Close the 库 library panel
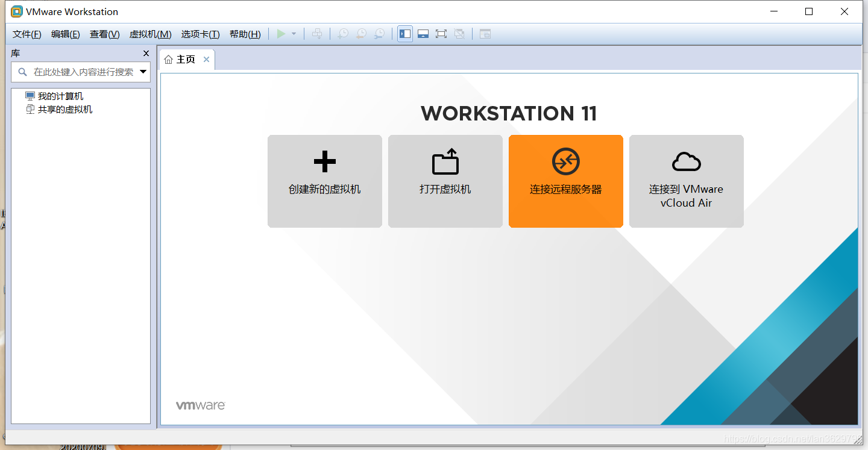Screen dimensions: 868x450 (x=146, y=54)
